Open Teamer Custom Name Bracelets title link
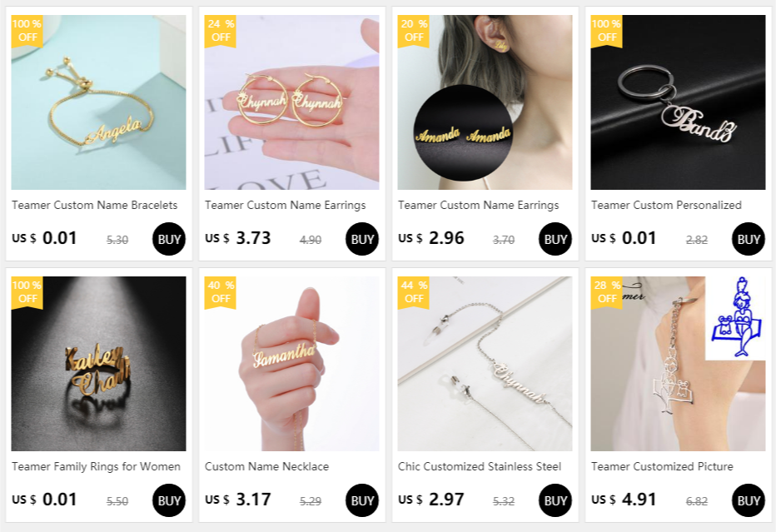 95,205
